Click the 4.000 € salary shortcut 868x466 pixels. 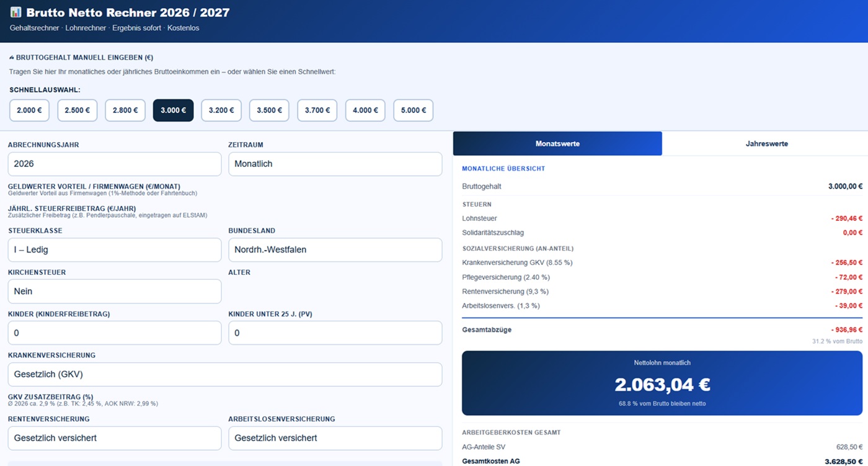click(365, 110)
